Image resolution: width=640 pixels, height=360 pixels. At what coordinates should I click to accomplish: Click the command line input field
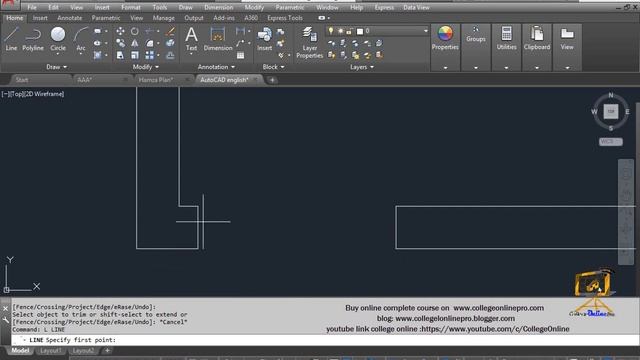(327, 340)
